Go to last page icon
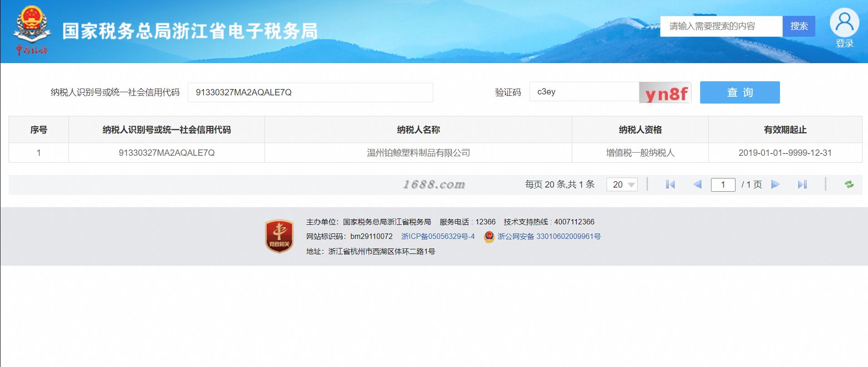 tap(802, 184)
